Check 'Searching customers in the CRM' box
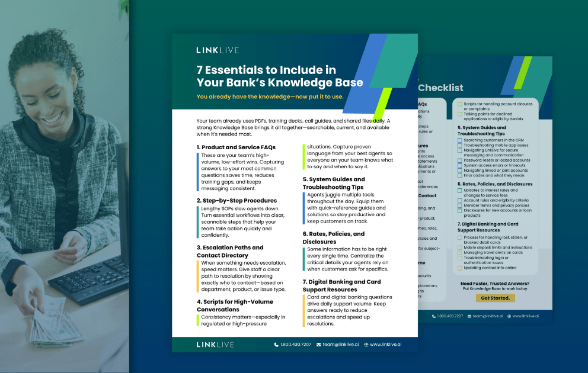Screen dimensions: 588x373 click(460, 140)
